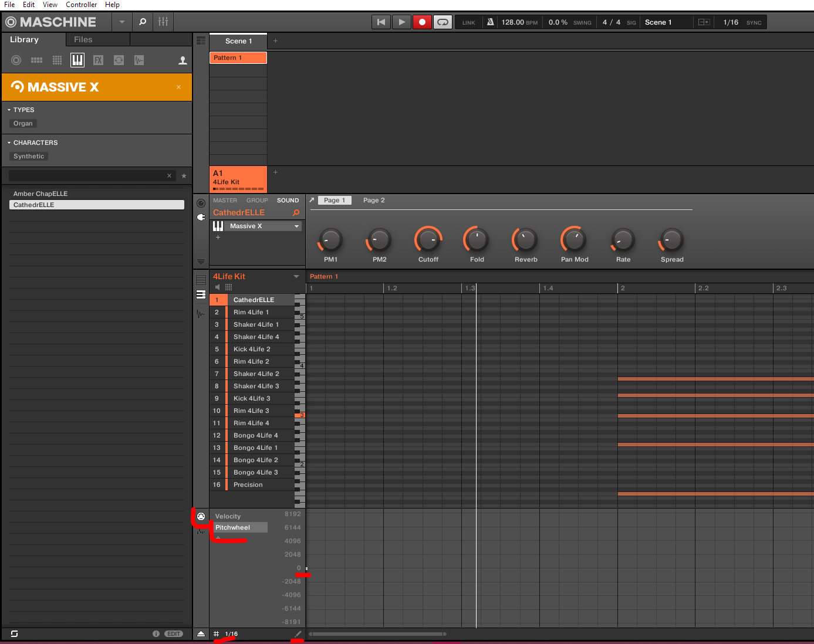814x644 pixels.
Task: Open the Help menu
Action: 112,5
